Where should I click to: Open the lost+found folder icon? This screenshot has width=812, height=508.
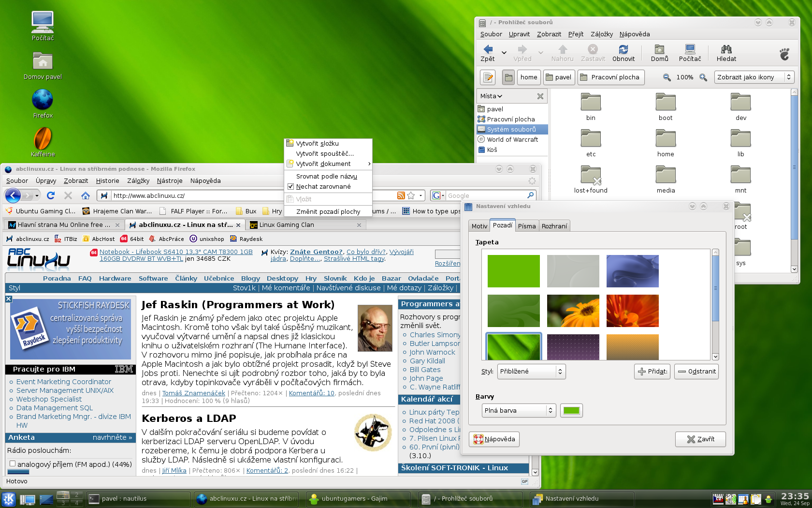coord(591,175)
